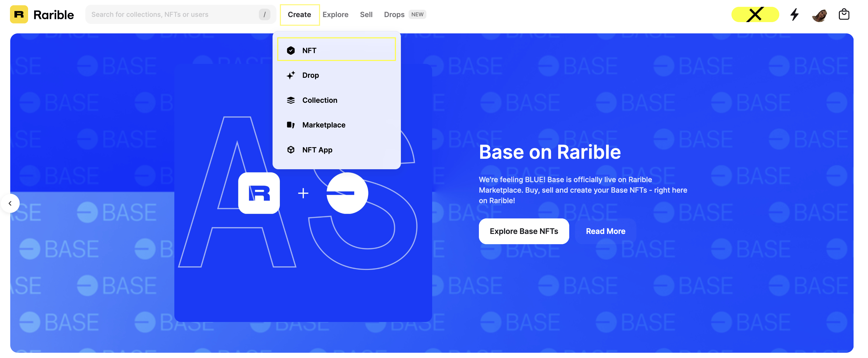
Task: Click the Collection stacked layers icon
Action: point(291,100)
